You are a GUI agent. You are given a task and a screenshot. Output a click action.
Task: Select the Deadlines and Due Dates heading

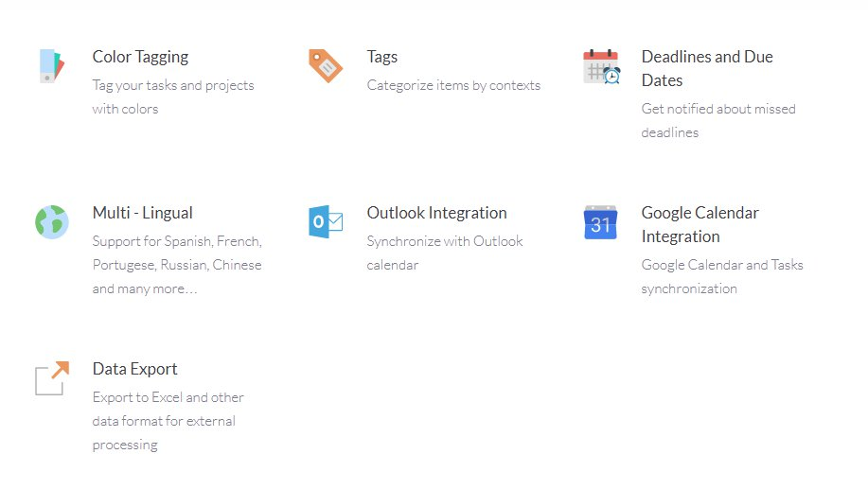coord(707,69)
